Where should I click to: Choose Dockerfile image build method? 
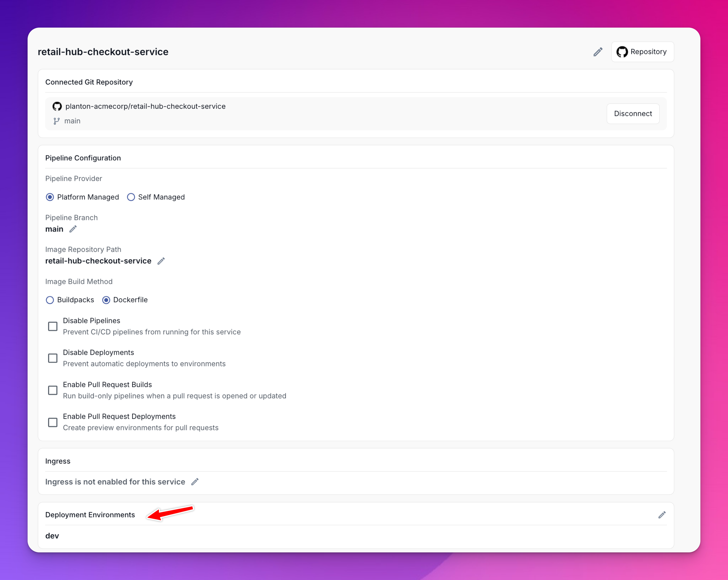point(106,300)
